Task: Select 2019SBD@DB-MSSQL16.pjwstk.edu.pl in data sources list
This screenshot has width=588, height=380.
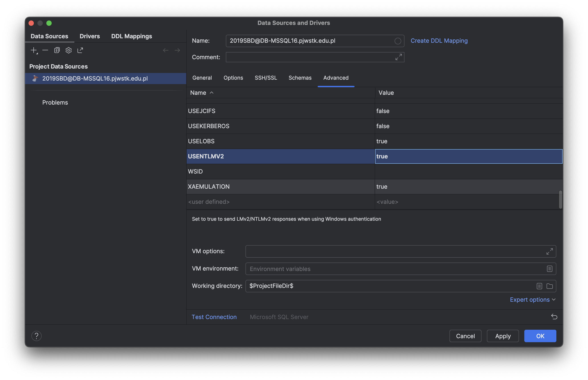Action: (x=106, y=79)
